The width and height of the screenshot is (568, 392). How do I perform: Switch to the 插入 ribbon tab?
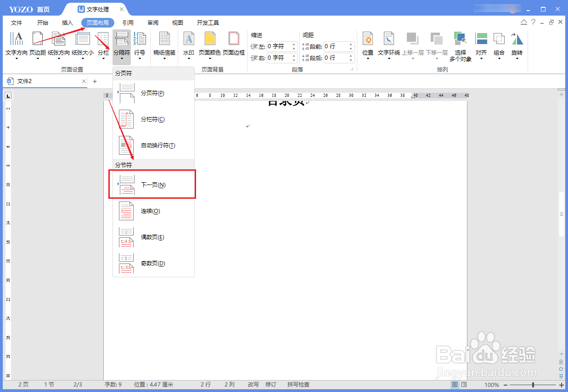[x=67, y=22]
